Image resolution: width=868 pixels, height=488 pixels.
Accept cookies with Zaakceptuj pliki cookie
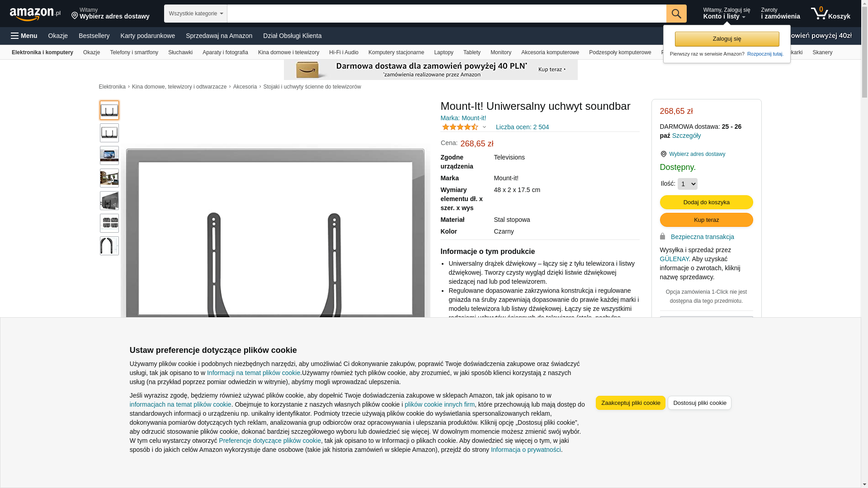point(630,403)
